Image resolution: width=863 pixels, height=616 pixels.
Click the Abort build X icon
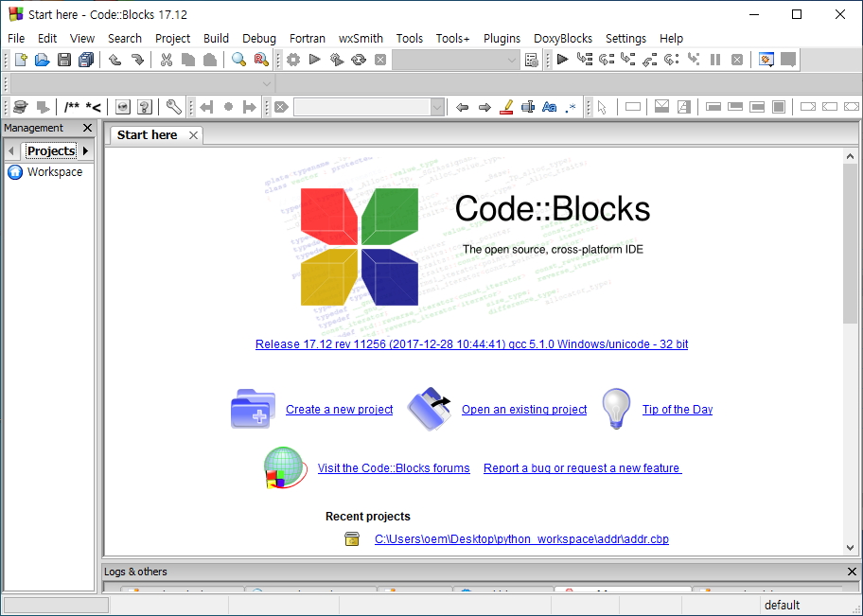(380, 60)
